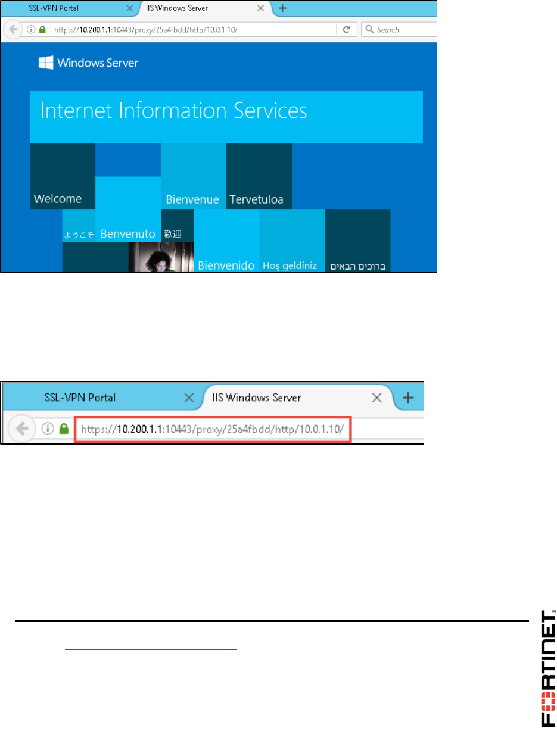Open a new tab in the full browser window

(x=282, y=8)
